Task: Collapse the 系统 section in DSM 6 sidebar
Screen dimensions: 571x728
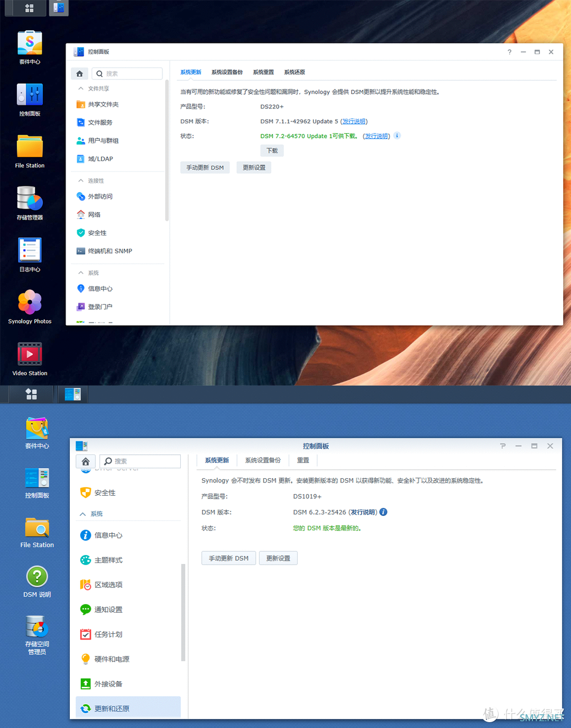Action: pyautogui.click(x=82, y=514)
